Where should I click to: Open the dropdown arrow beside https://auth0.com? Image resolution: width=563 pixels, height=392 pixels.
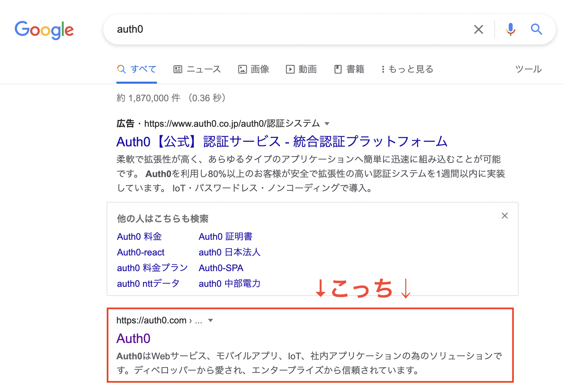[x=211, y=320]
